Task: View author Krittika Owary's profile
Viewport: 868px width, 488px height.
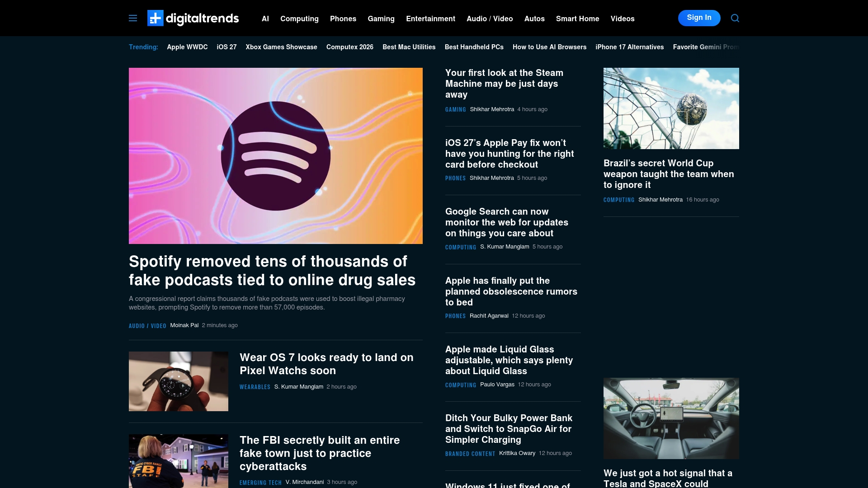Action: click(x=517, y=453)
